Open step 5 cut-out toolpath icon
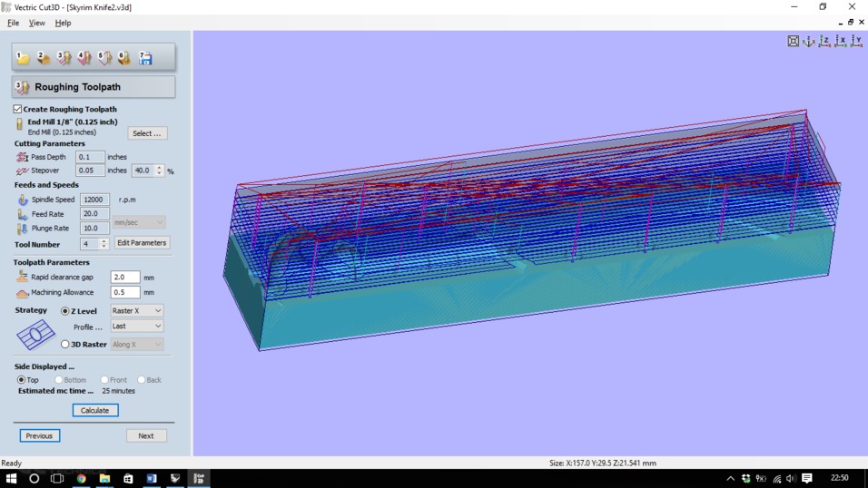This screenshot has height=488, width=868. coord(104,57)
